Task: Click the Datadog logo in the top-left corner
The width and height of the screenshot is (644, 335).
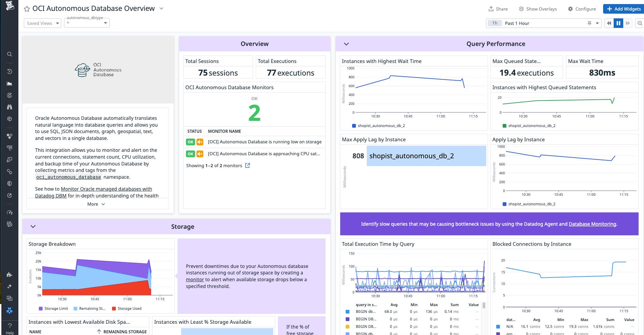Action: [10, 6]
